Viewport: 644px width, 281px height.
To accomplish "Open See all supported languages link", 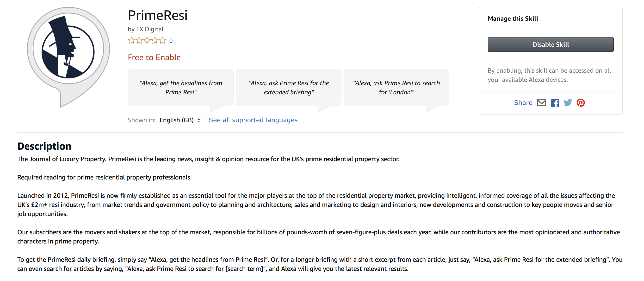I will coord(253,120).
